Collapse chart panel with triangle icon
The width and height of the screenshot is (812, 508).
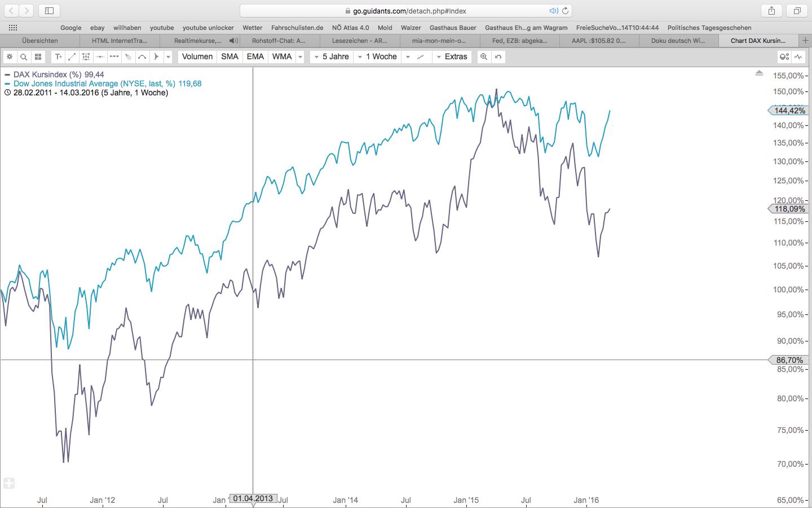pyautogui.click(x=759, y=73)
